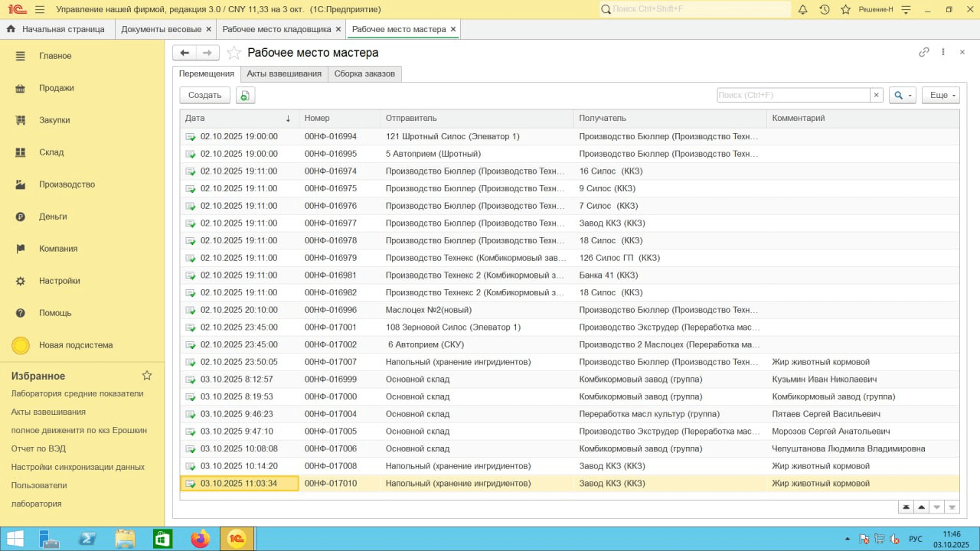Click the Создать button

(204, 95)
